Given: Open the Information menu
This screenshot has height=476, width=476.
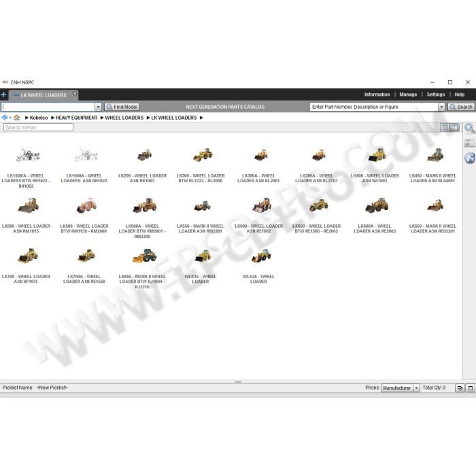Looking at the screenshot, I should point(377,95).
